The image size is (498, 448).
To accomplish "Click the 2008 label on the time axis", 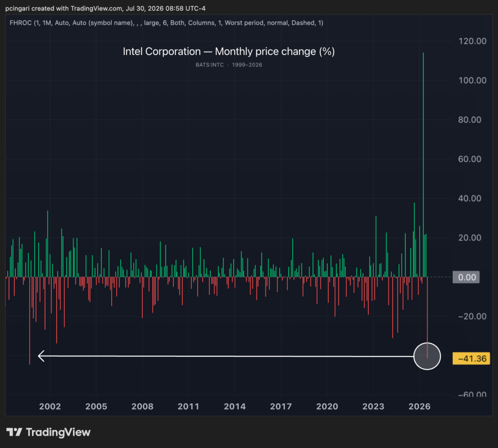I will pyautogui.click(x=142, y=406).
